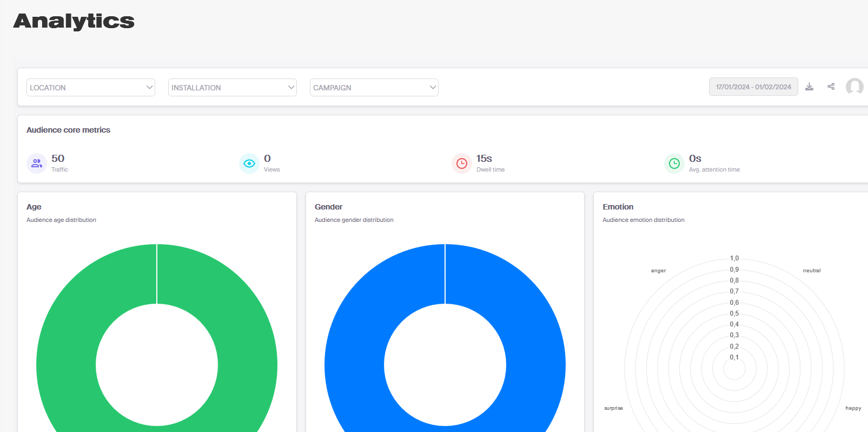Click the Avg. attention time green clock icon
868x432 pixels.
click(x=674, y=163)
